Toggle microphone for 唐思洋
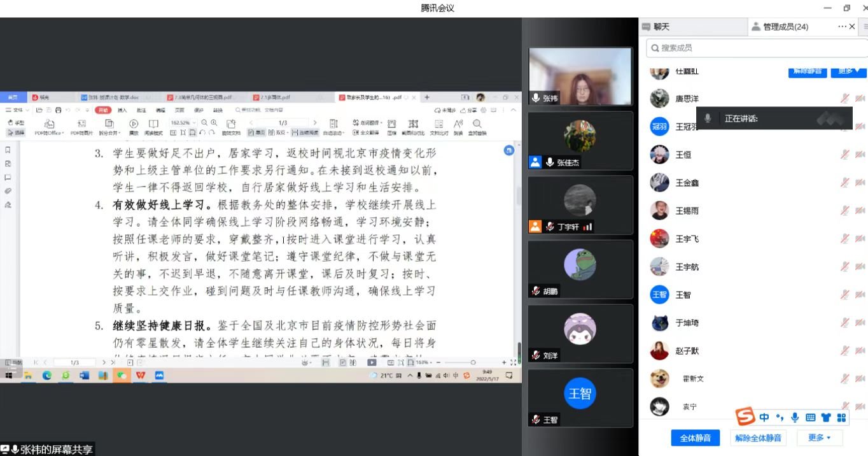The image size is (868, 456). click(x=844, y=99)
